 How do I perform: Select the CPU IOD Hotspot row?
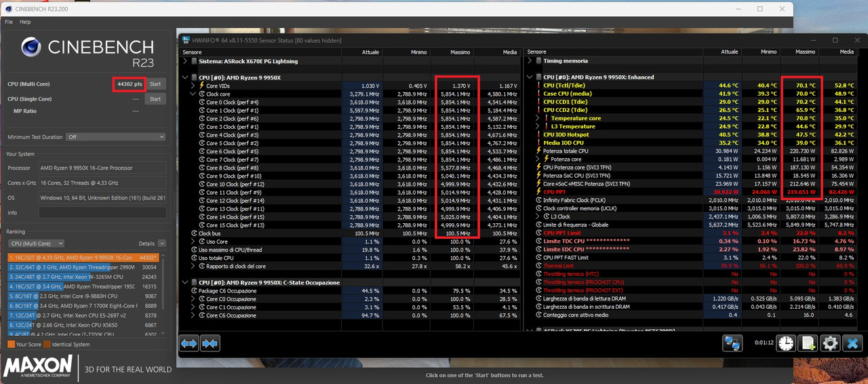click(693, 134)
